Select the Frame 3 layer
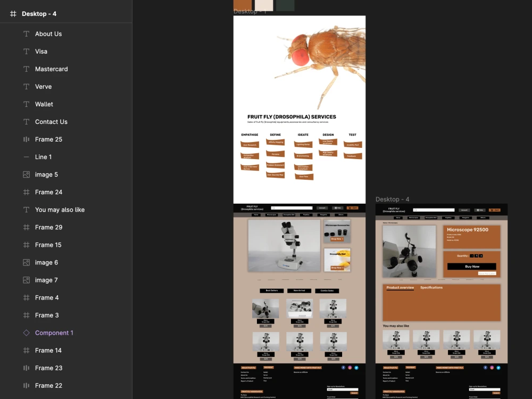Viewport: 532px width, 399px height. (66, 315)
